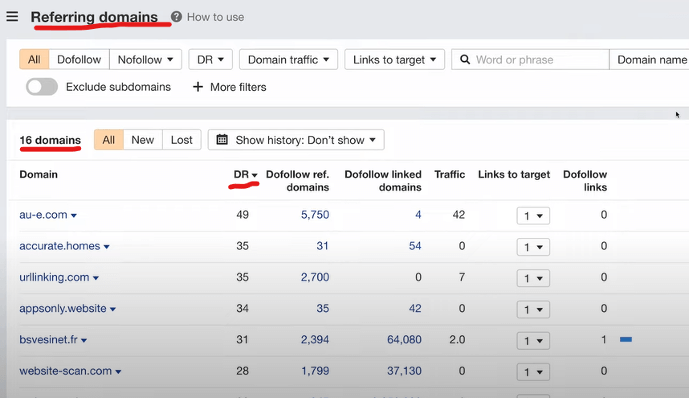Screen dimensions: 690x398
Task: Open the au-e.com domain link
Action: tap(43, 215)
